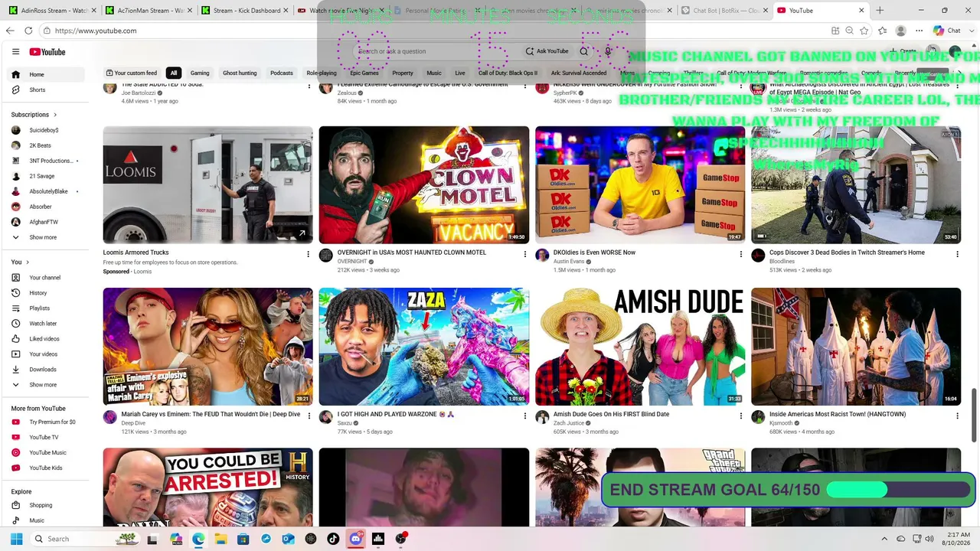Switch to the Stream - Kick Dashboard tab
The height and width of the screenshot is (551, 980).
click(x=243, y=11)
